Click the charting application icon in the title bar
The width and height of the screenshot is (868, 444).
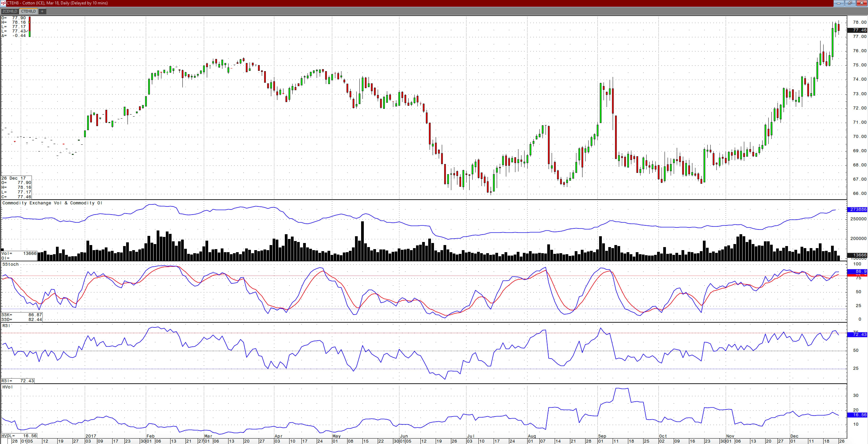click(x=3, y=3)
